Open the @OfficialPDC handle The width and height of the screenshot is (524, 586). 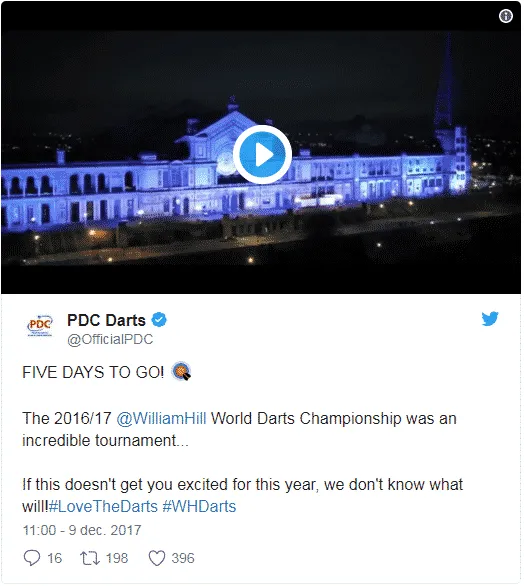tap(110, 339)
